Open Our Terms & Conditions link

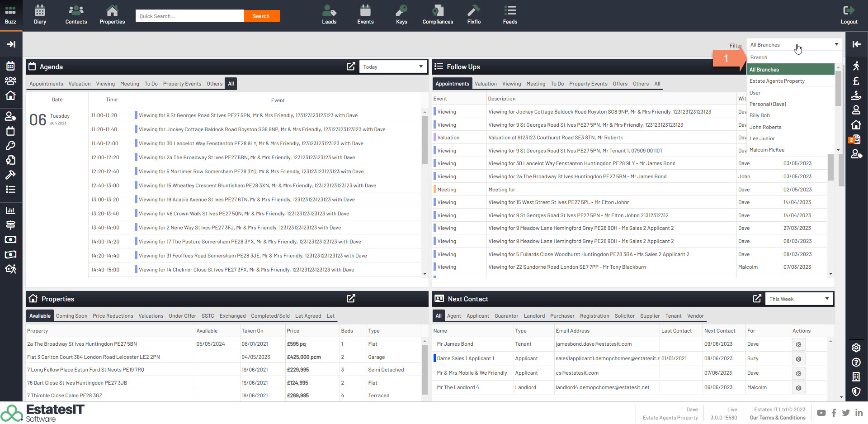777,418
